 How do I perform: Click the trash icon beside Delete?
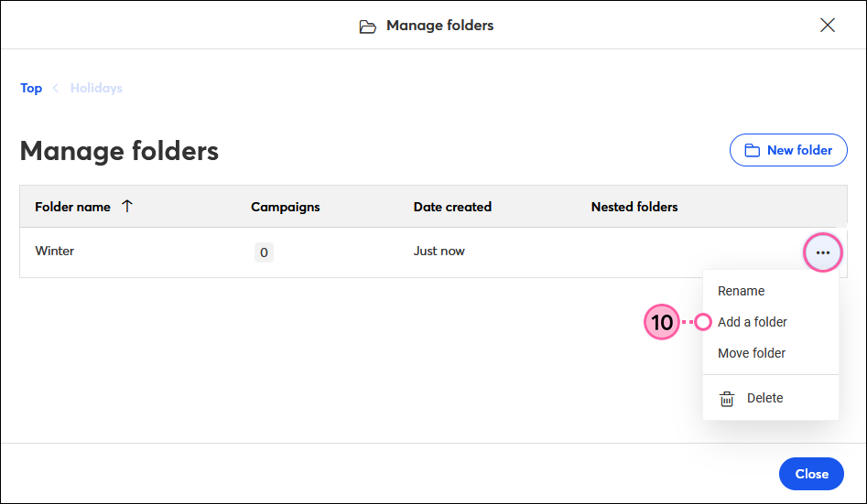[x=727, y=399]
